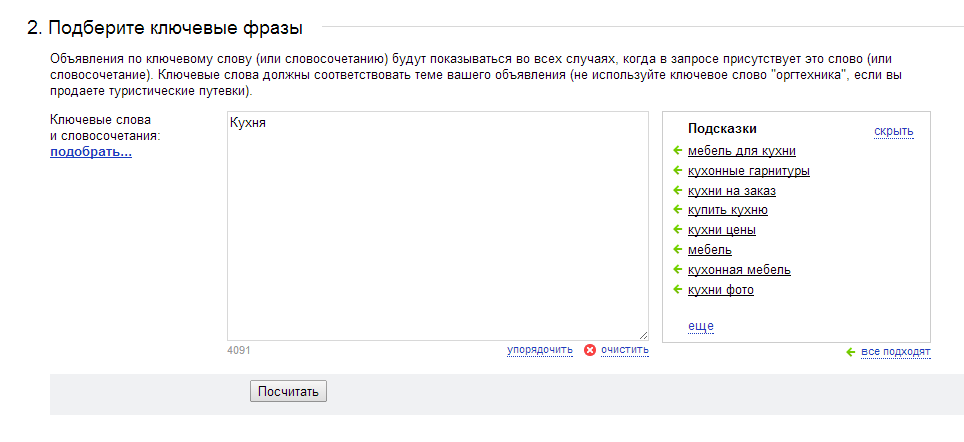Click green arrow beside 'мебель для кухни'
Image resolution: width=964 pixels, height=442 pixels.
pyautogui.click(x=678, y=150)
